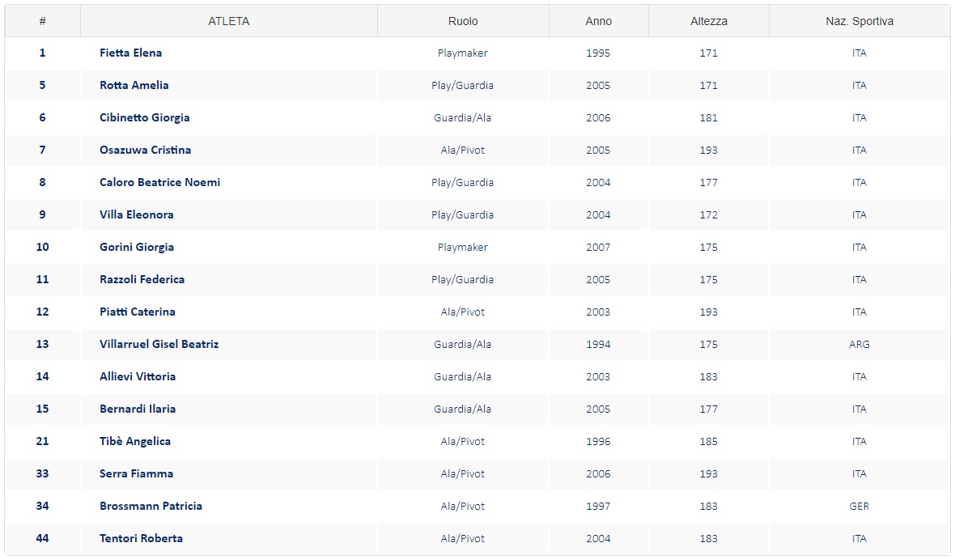
Task: Open Caloro Beatrice Noemi's profile
Action: [x=160, y=183]
